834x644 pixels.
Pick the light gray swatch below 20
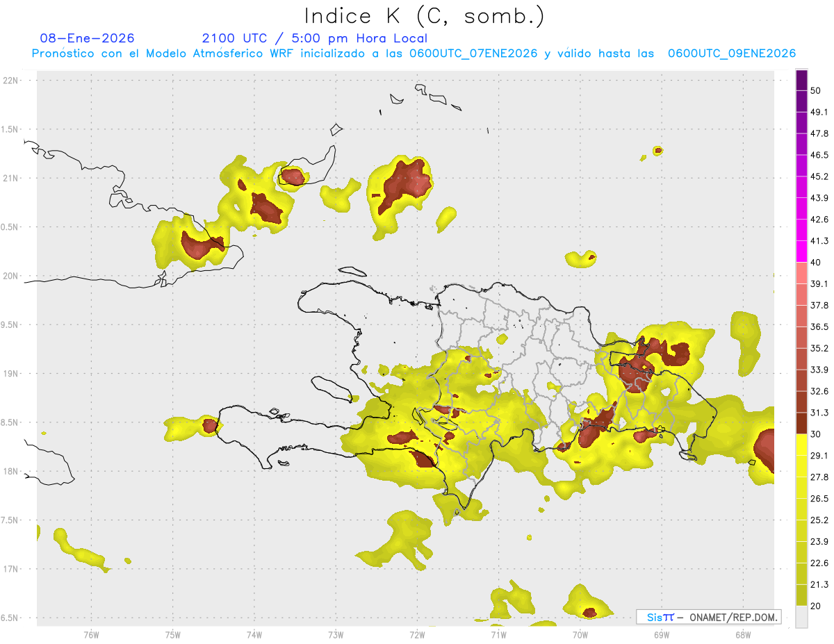coord(801,617)
